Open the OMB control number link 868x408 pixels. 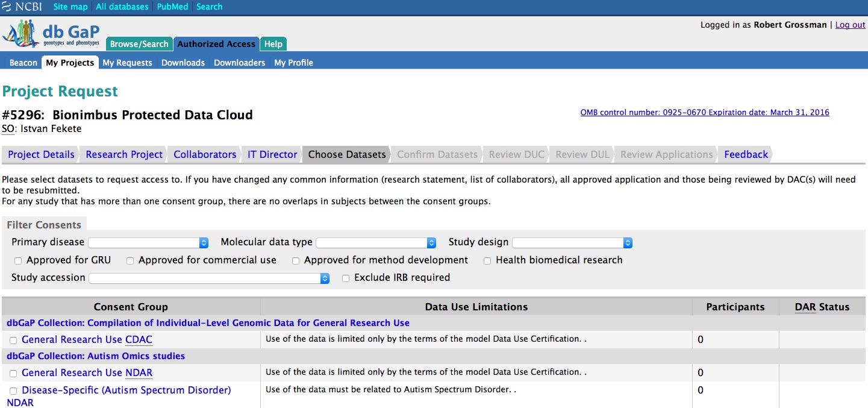(x=704, y=113)
